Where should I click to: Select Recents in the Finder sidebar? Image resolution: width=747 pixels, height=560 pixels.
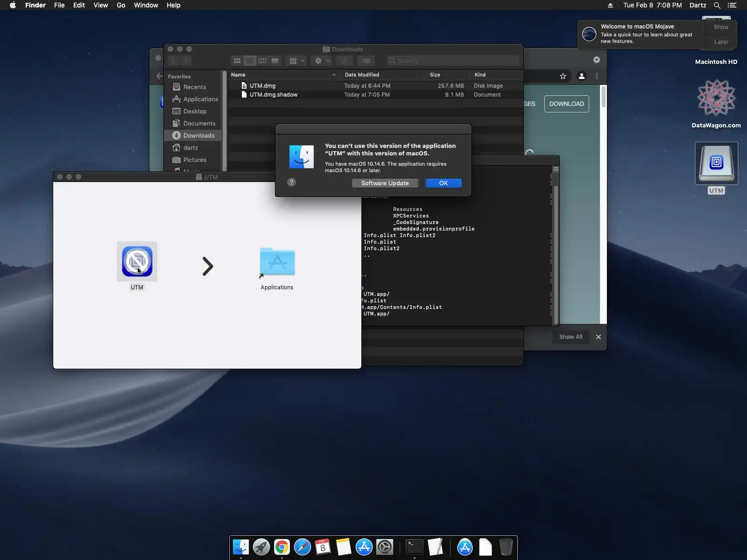tap(193, 87)
